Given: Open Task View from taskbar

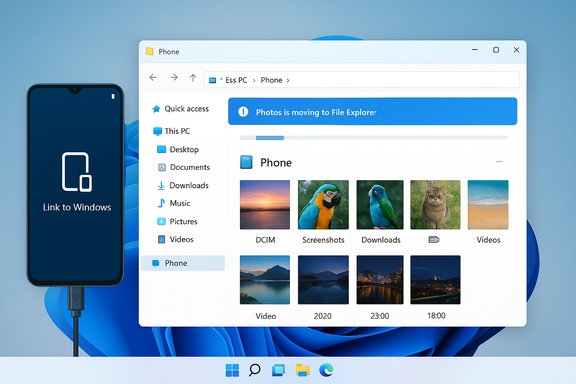Looking at the screenshot, I should (278, 370).
